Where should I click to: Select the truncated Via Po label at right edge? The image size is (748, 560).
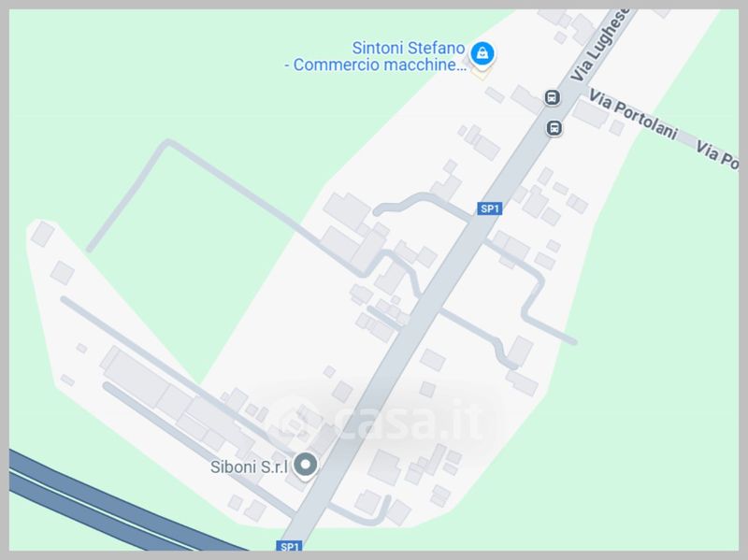(716, 154)
